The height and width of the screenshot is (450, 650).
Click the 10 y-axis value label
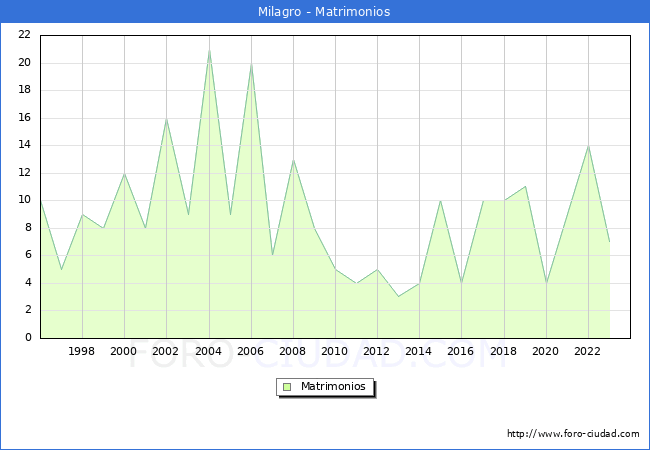tap(25, 200)
